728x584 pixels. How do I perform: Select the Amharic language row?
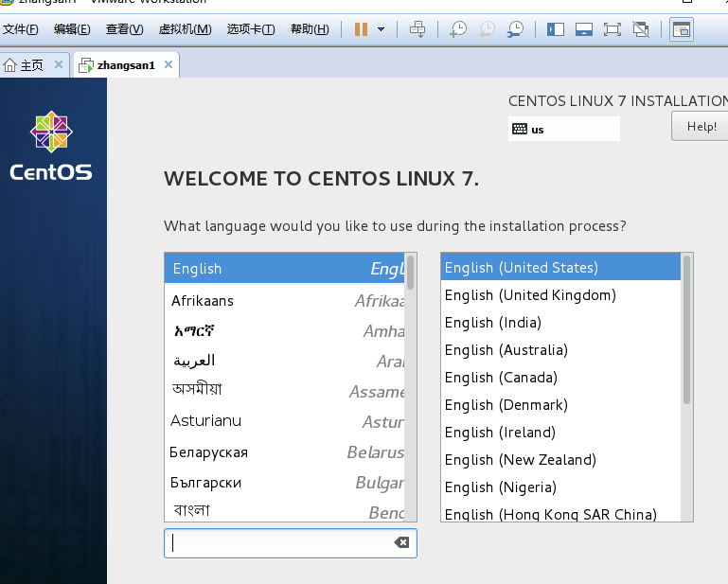pos(284,331)
